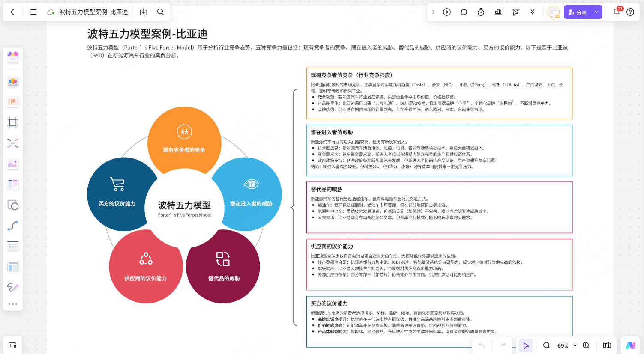Open the export/download icon
This screenshot has height=354, width=644.
click(144, 12)
